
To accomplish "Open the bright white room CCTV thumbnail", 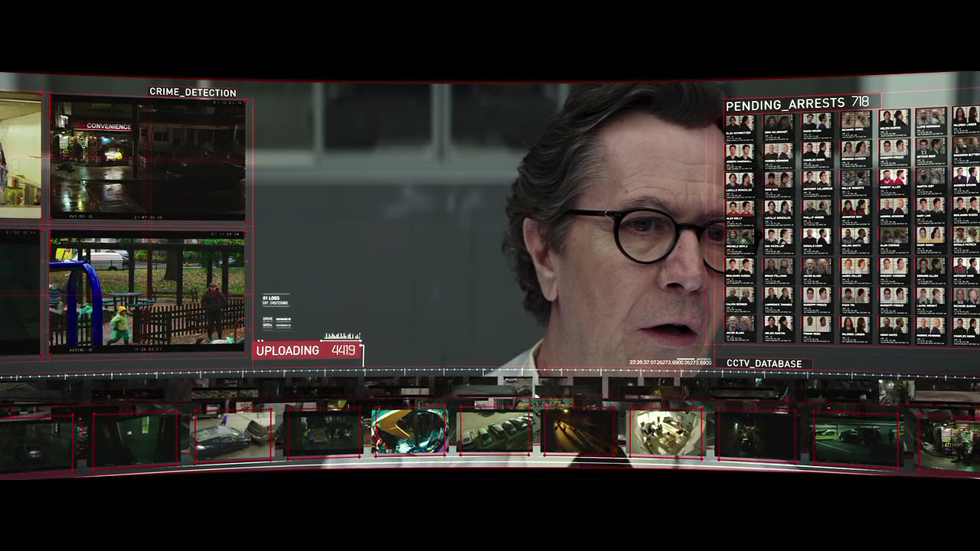I will [666, 432].
